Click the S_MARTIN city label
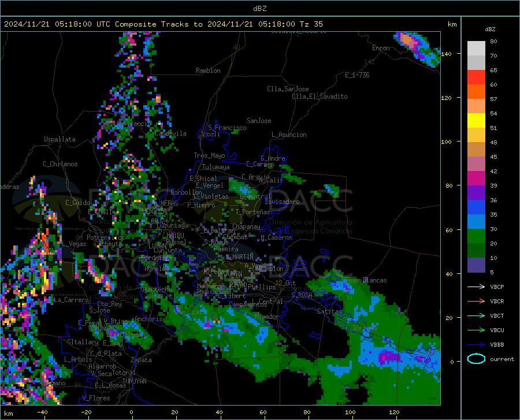 239,257
